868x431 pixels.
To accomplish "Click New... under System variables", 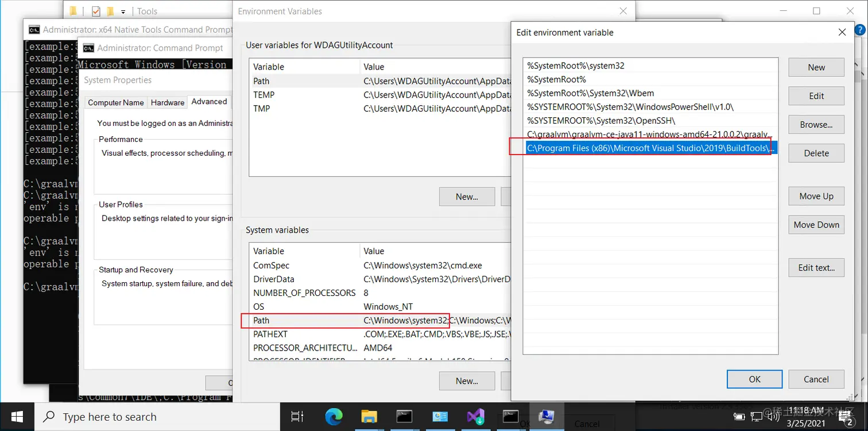I will (467, 380).
